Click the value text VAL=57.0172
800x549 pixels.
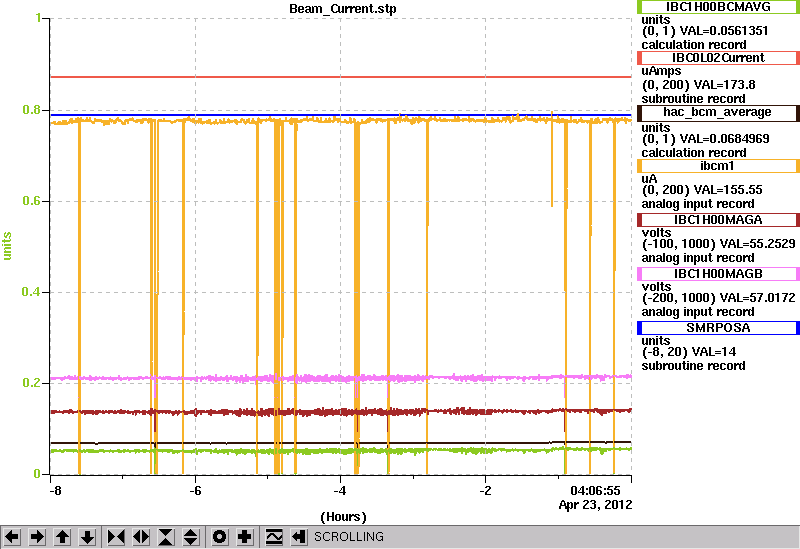757,298
